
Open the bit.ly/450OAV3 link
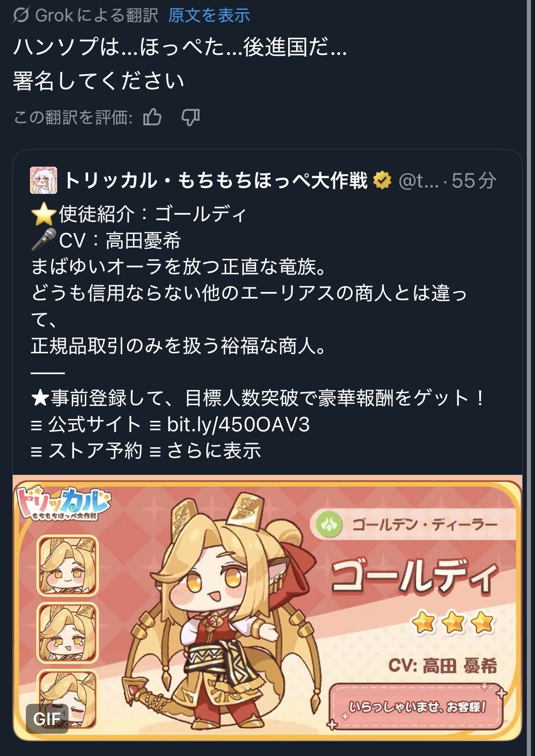(238, 425)
